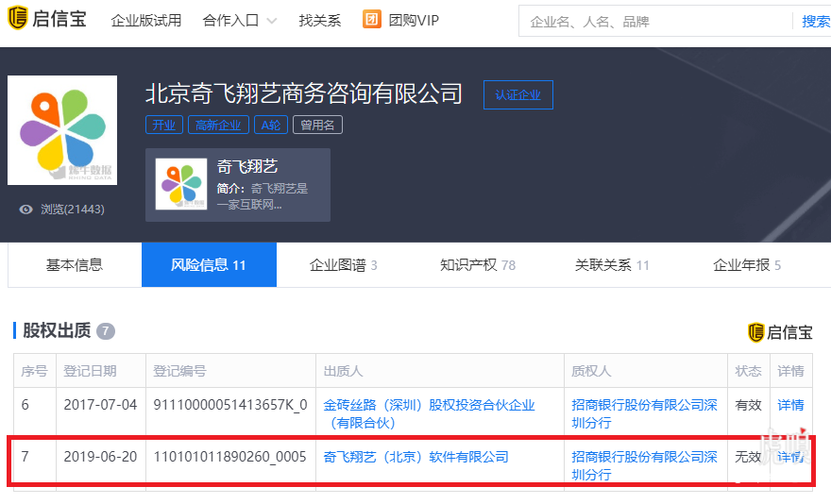
Task: Switch to the 基本信息 tab
Action: (x=75, y=264)
